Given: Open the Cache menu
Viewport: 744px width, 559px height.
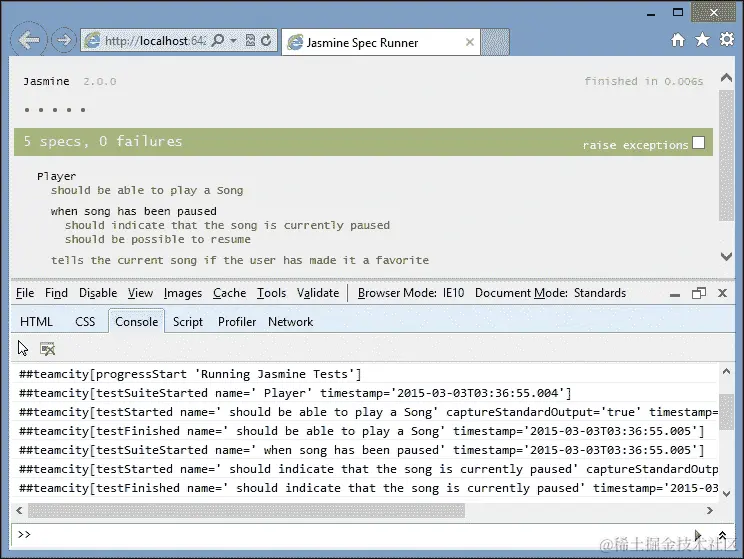Looking at the screenshot, I should [230, 293].
